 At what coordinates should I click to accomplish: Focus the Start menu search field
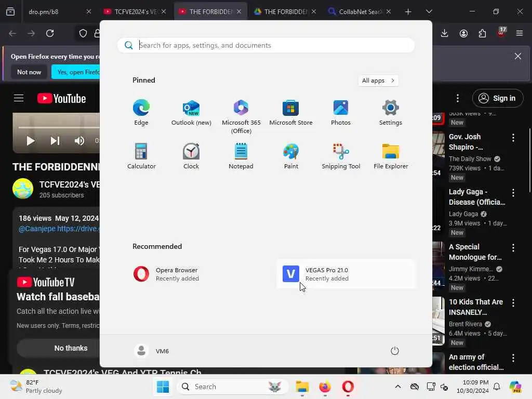coord(266,45)
